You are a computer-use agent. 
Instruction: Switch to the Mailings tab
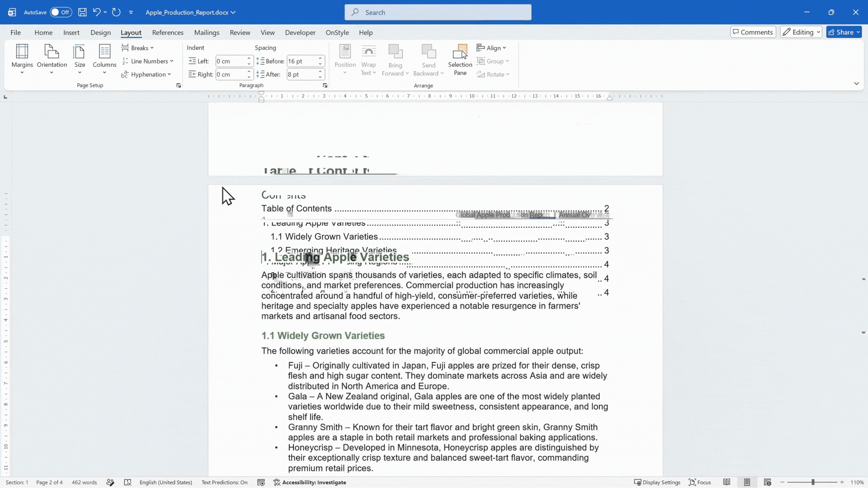tap(207, 33)
